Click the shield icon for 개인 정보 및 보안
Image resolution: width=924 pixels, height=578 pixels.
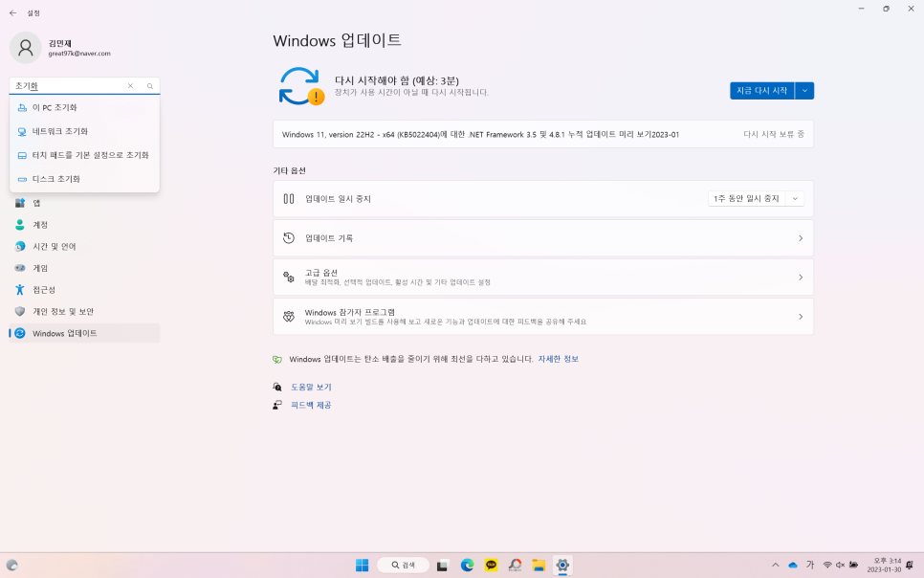click(20, 311)
